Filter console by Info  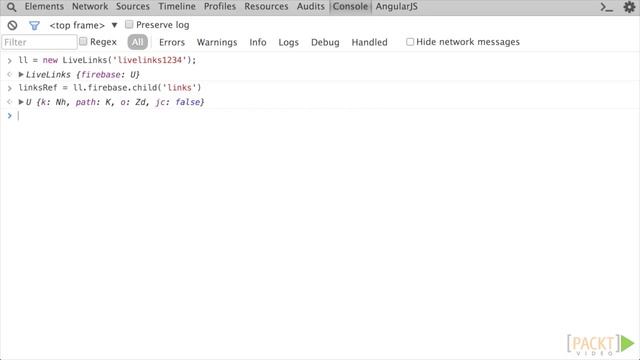(x=258, y=42)
